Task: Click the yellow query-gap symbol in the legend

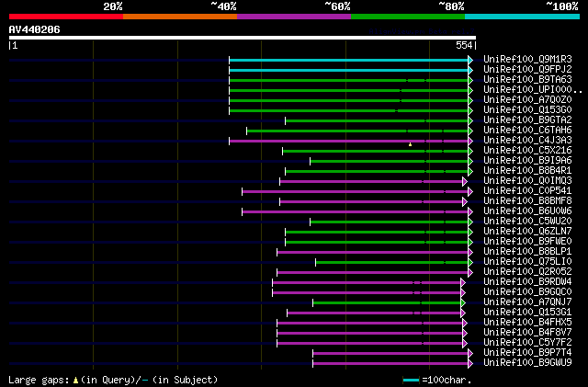Action: (75, 381)
